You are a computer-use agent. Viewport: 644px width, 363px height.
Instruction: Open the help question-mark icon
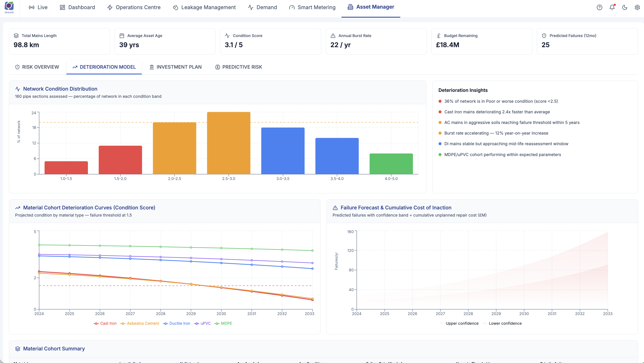[599, 7]
